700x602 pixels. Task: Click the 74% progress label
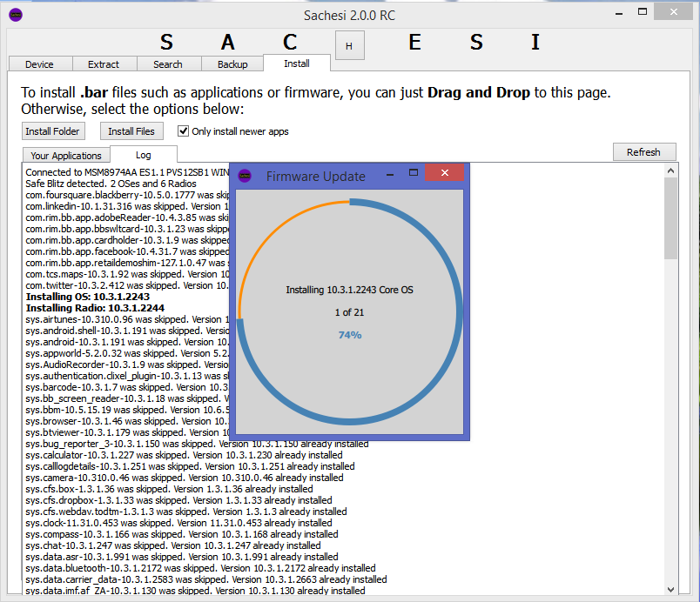point(350,335)
